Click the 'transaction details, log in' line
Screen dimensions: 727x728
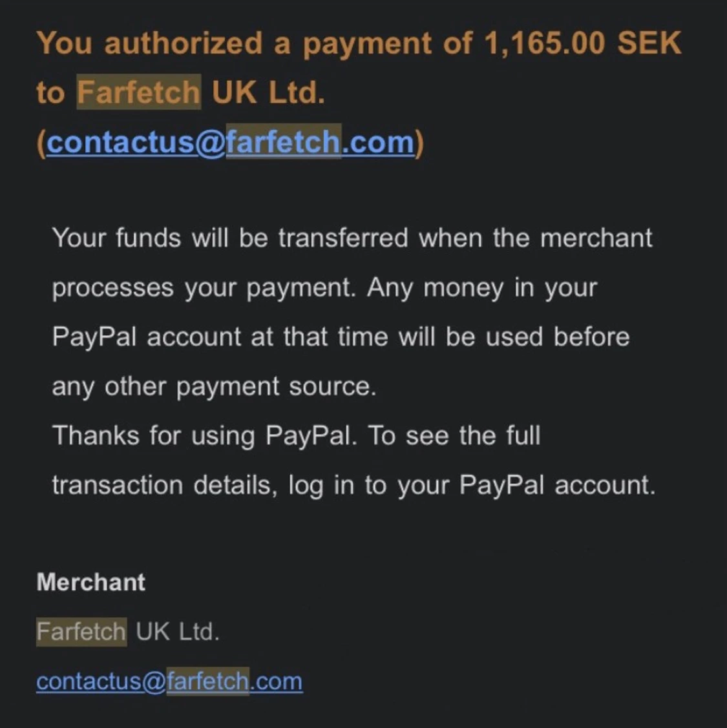click(353, 485)
